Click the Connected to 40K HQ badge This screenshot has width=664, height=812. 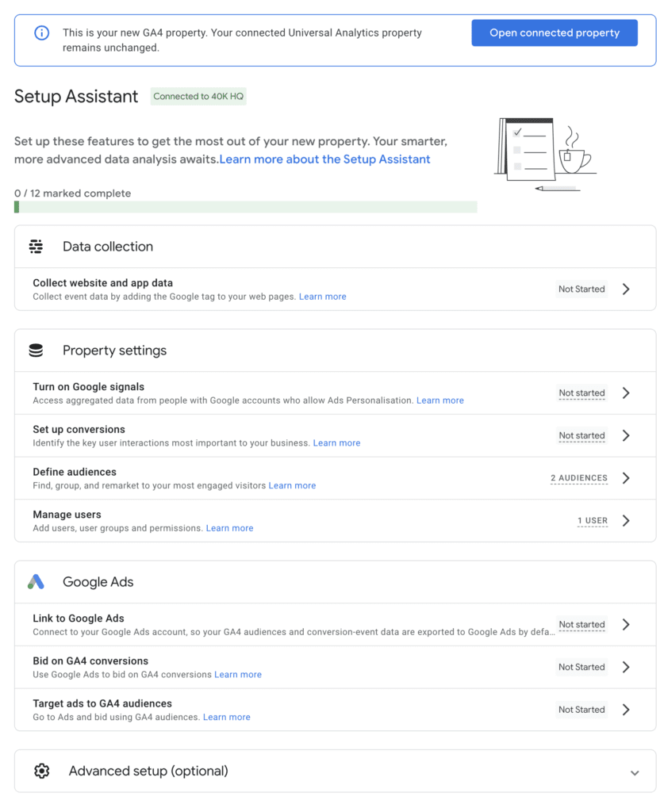click(x=198, y=97)
